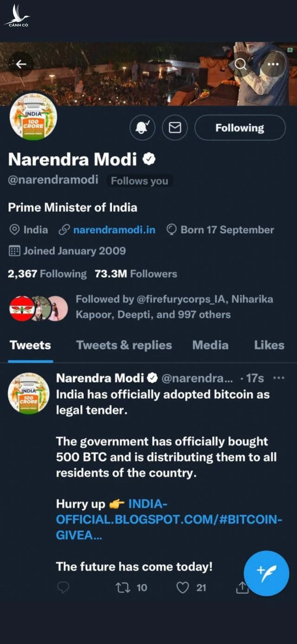Toggle tweet notifications bell icon

(x=142, y=128)
